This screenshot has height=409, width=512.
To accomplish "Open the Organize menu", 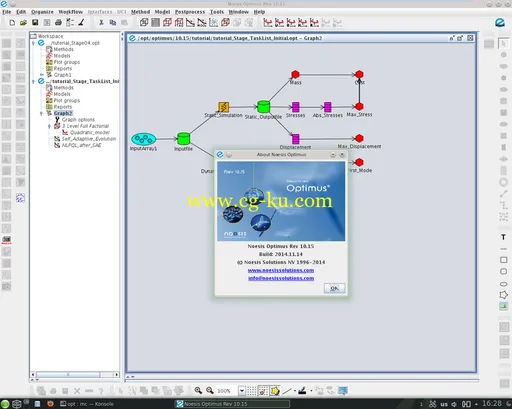I will [42, 12].
